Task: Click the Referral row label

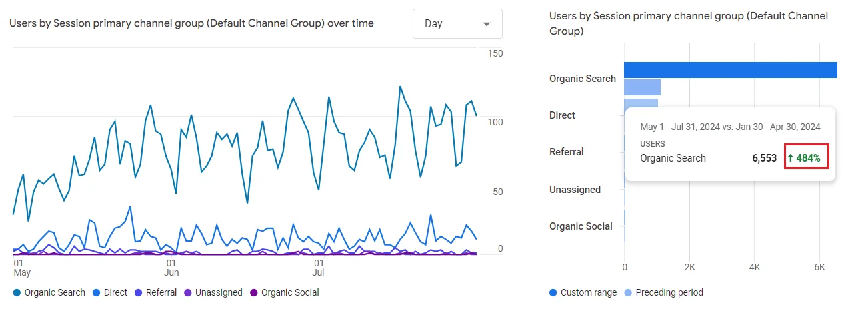Action: pos(566,152)
